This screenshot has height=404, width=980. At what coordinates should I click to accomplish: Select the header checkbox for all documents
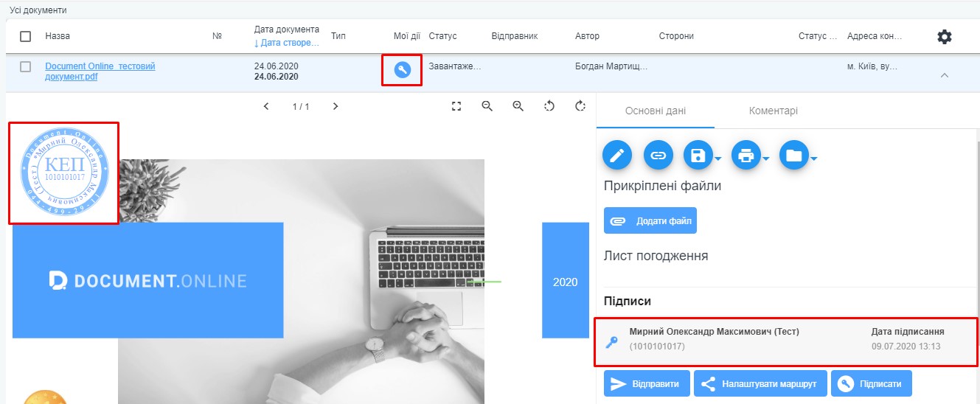(x=26, y=36)
